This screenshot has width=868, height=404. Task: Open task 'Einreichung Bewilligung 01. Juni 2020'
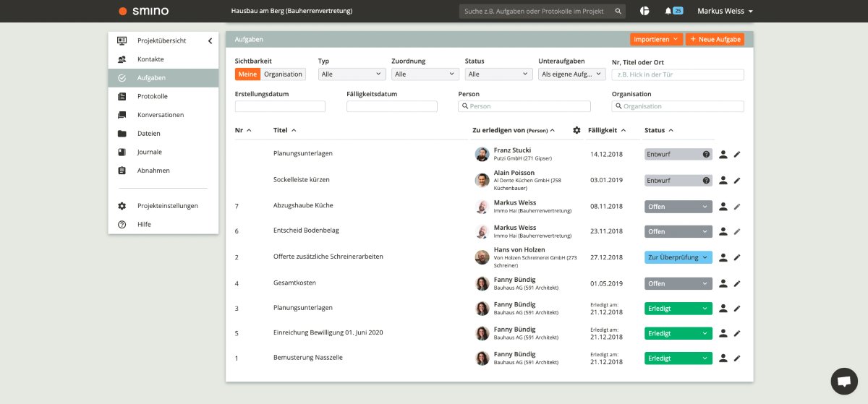[328, 332]
